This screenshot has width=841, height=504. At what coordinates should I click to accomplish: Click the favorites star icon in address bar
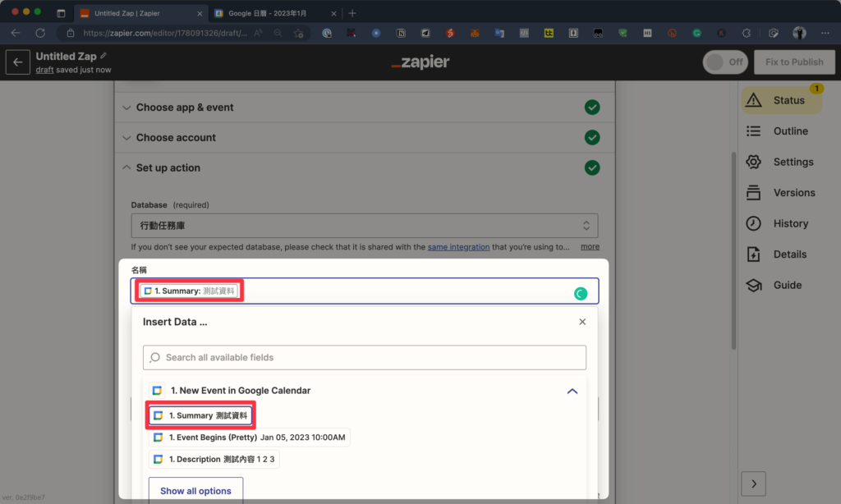(x=299, y=33)
